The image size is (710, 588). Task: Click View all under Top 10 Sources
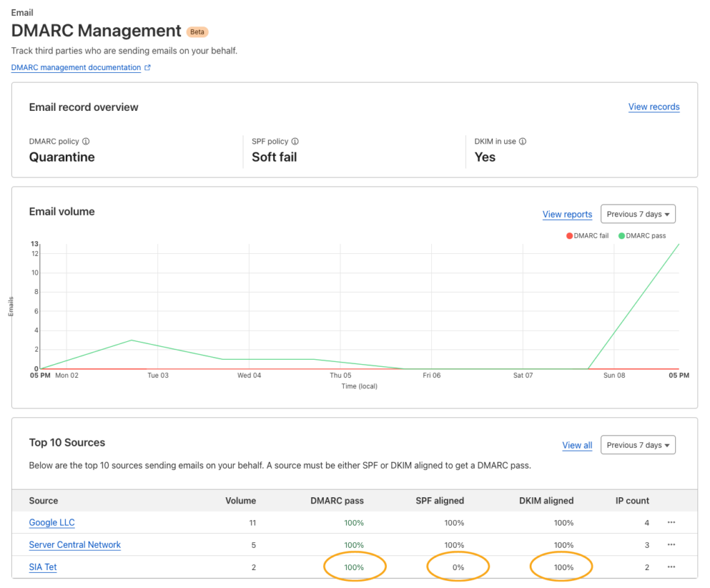pos(577,445)
